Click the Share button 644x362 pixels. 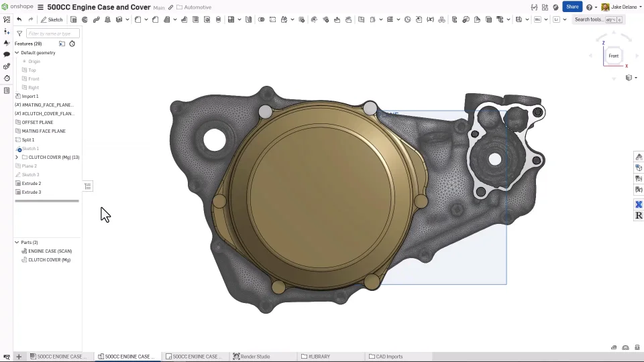pos(572,7)
